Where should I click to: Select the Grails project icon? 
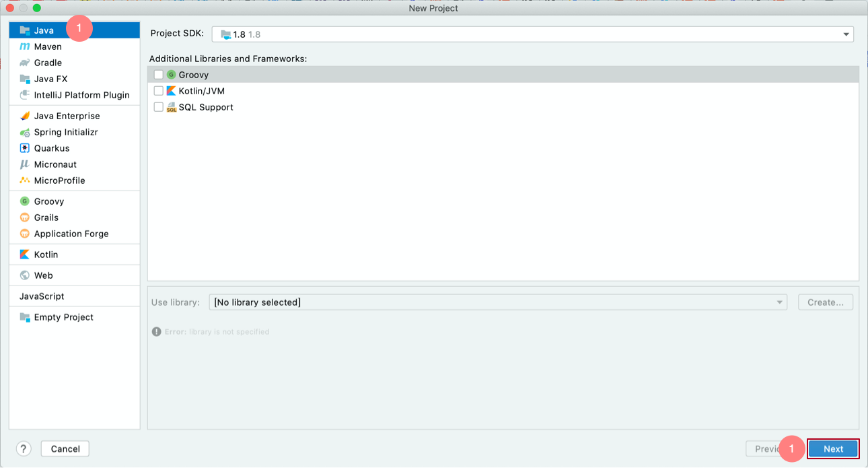click(25, 218)
